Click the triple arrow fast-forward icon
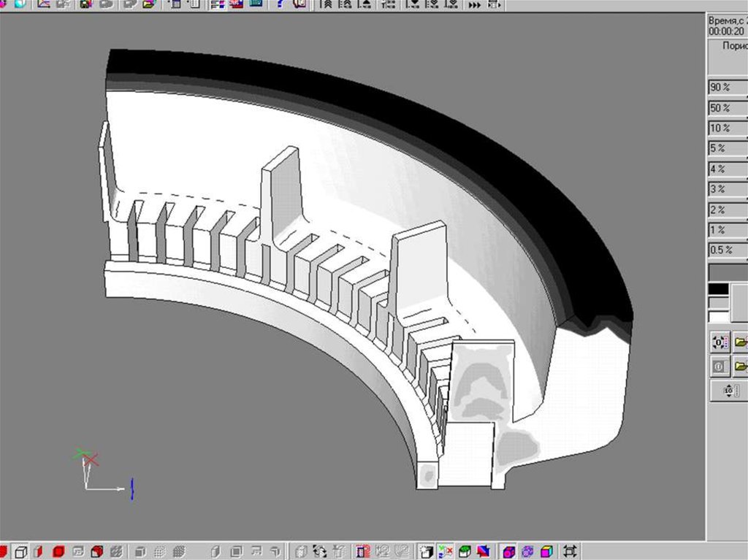The image size is (748, 560). point(475,4)
